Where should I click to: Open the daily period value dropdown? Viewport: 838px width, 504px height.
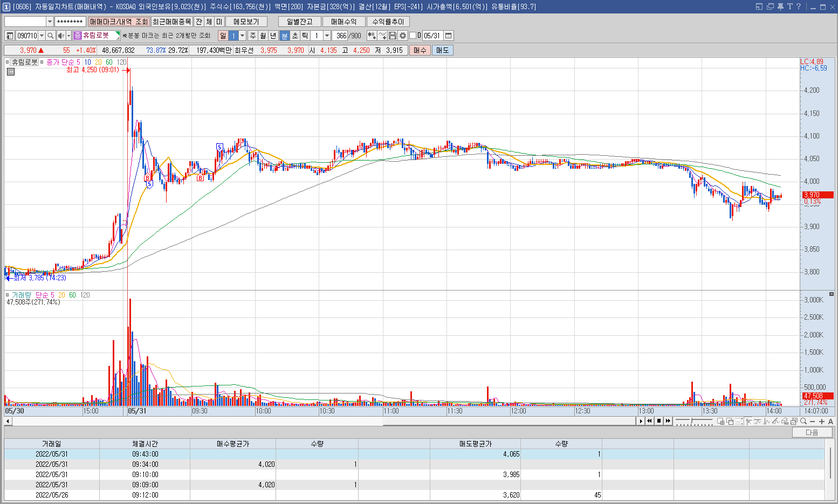click(242, 36)
